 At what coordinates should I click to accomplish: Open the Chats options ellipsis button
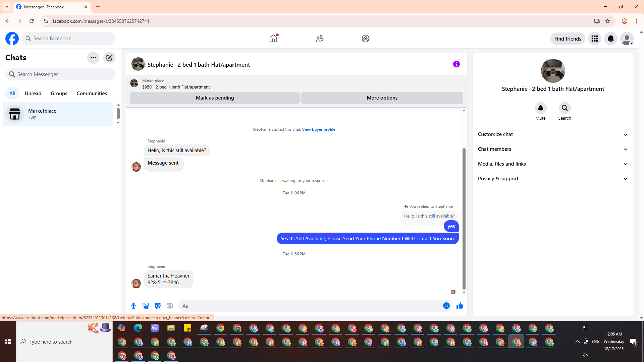(93, 58)
